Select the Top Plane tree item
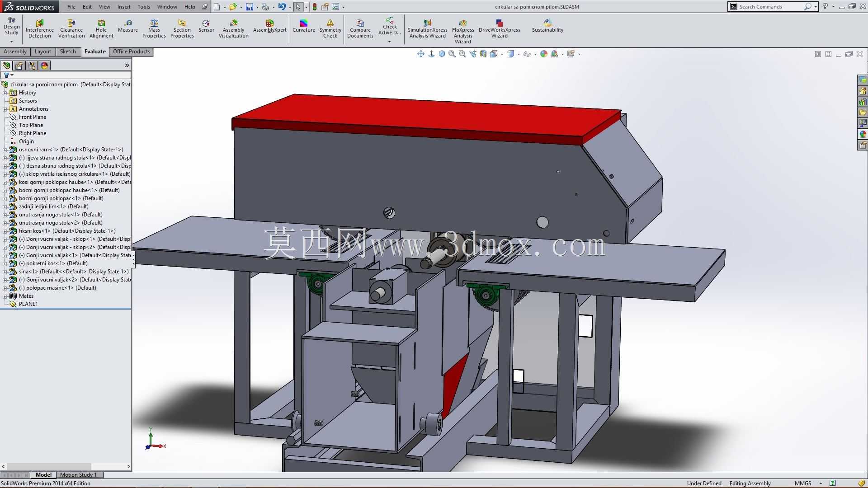This screenshot has height=488, width=868. 31,125
